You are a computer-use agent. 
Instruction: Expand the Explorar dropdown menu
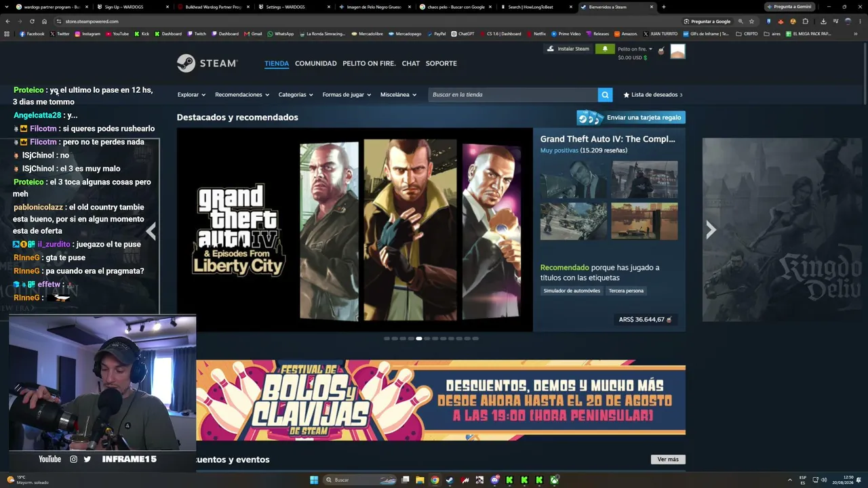pyautogui.click(x=191, y=95)
